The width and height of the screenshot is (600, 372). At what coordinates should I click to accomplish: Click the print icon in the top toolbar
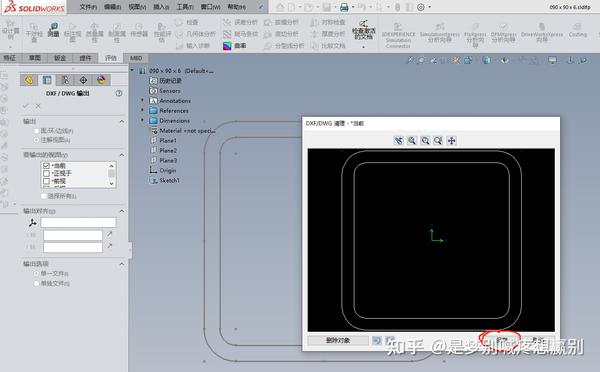click(x=344, y=7)
